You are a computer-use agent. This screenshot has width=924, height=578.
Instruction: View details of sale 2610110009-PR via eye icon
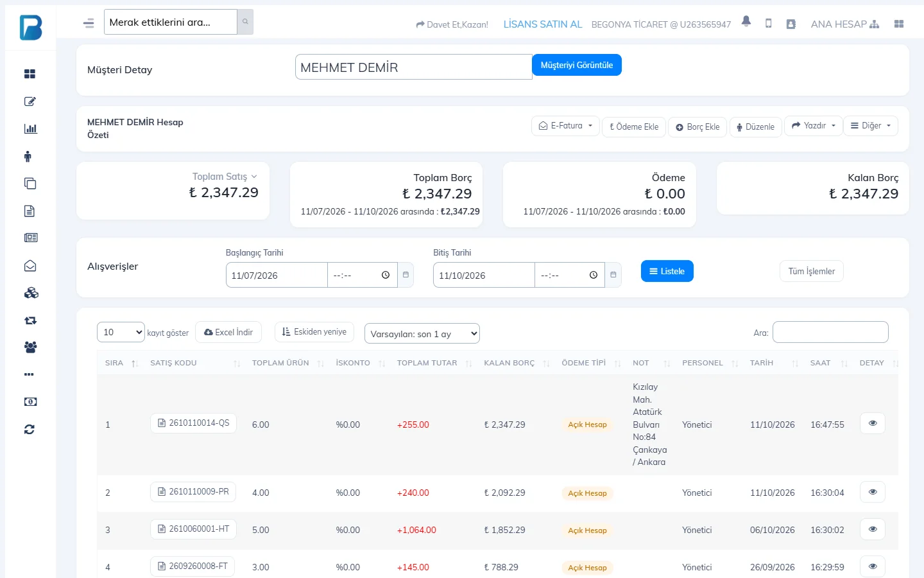[x=872, y=492]
